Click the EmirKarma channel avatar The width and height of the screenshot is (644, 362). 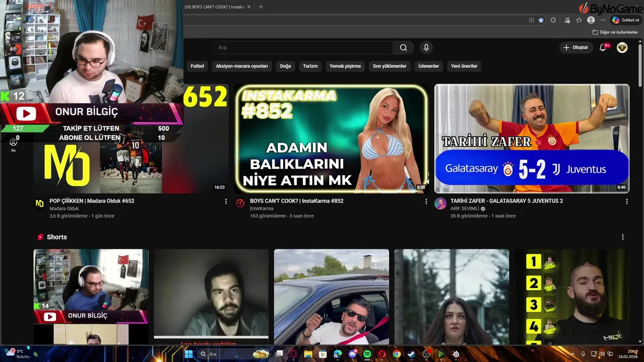[x=240, y=203]
